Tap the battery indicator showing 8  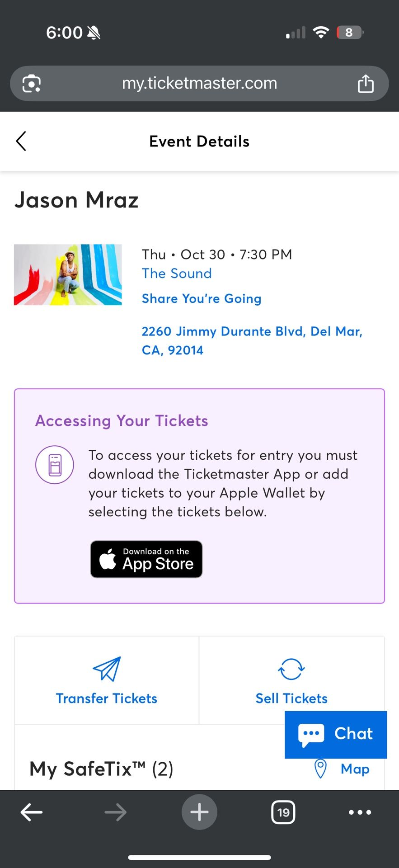click(349, 32)
